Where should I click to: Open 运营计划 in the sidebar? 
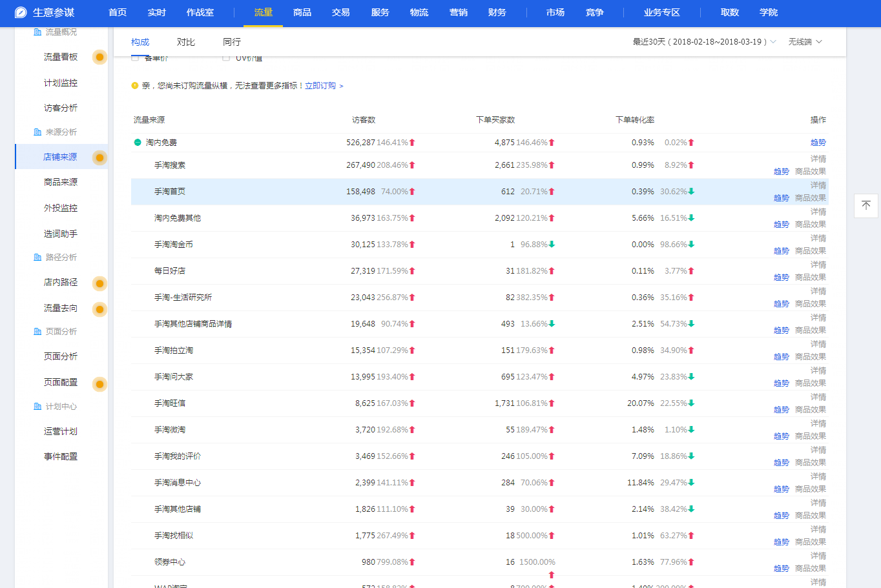(61, 431)
